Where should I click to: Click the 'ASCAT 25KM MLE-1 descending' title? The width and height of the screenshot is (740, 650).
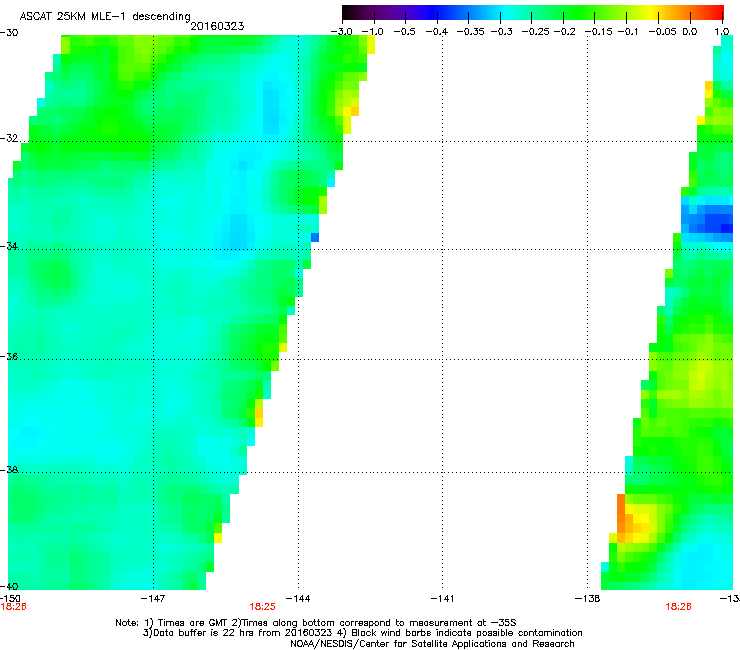point(105,16)
